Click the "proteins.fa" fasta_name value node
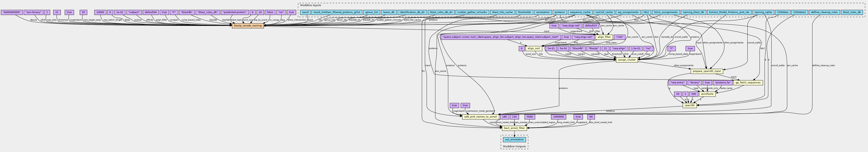Image resolution: width=868 pixels, height=152 pixels. point(722,83)
